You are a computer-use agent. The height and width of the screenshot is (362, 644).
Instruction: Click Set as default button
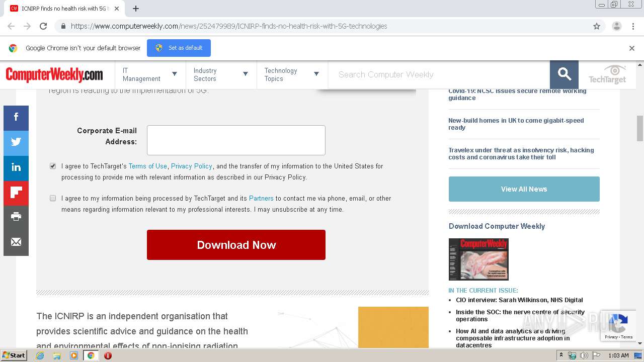[x=179, y=48]
